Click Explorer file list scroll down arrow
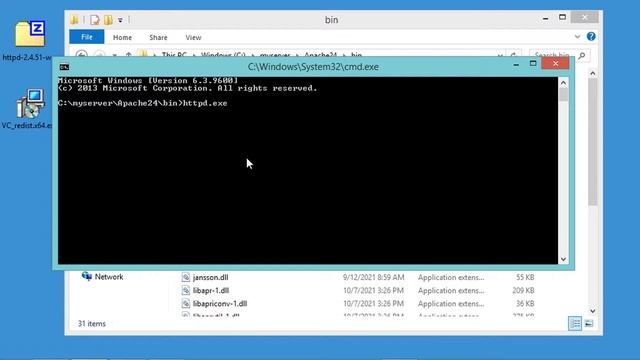Screen dimensions: 640x360 (593, 311)
